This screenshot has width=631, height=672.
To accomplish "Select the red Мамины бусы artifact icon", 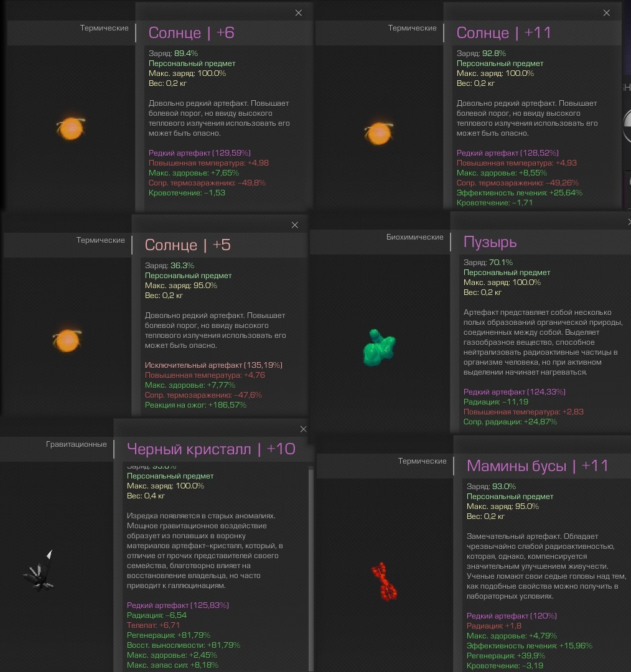I will tap(384, 582).
